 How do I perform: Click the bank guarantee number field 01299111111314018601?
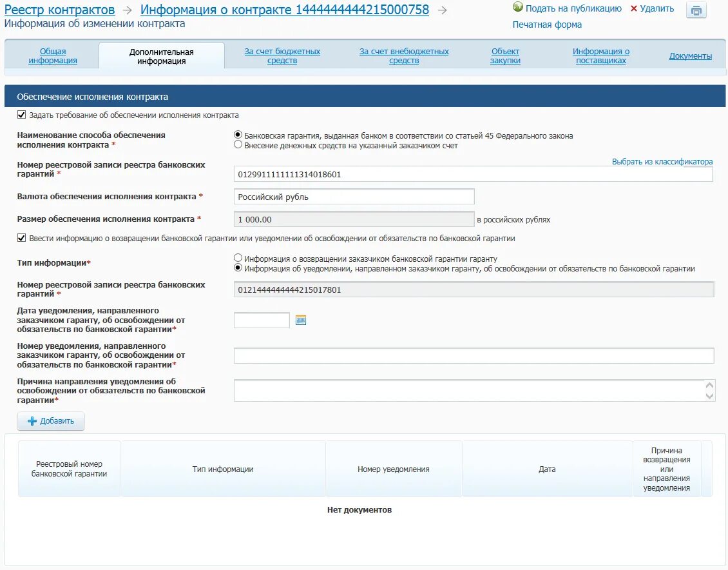[473, 174]
